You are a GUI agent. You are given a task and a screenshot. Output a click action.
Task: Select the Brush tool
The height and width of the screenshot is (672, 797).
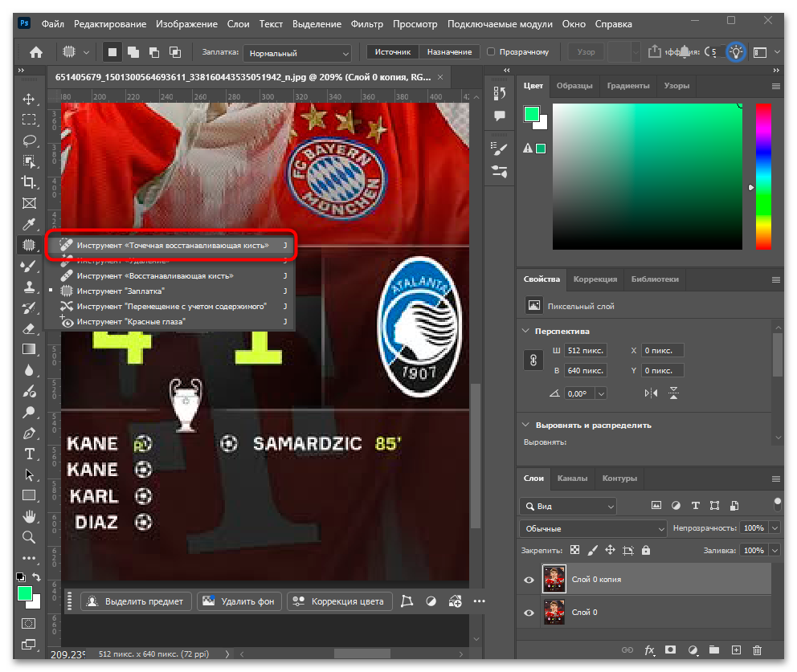(29, 267)
